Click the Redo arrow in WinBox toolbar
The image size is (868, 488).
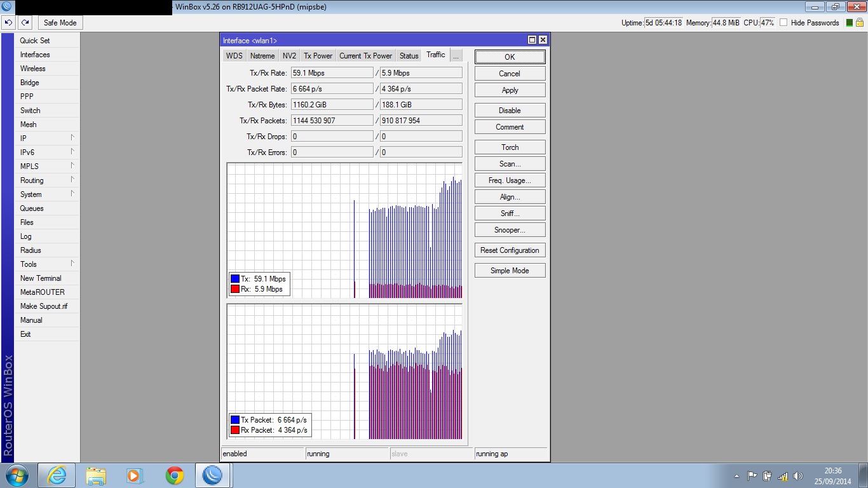[25, 22]
